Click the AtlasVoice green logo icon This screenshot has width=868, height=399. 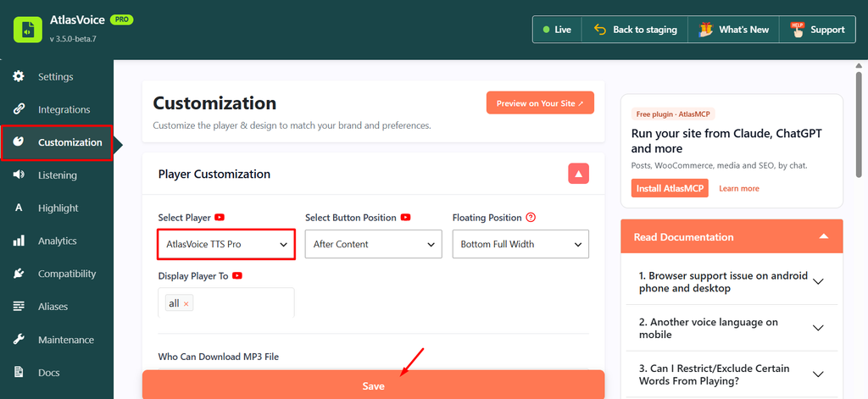(28, 29)
